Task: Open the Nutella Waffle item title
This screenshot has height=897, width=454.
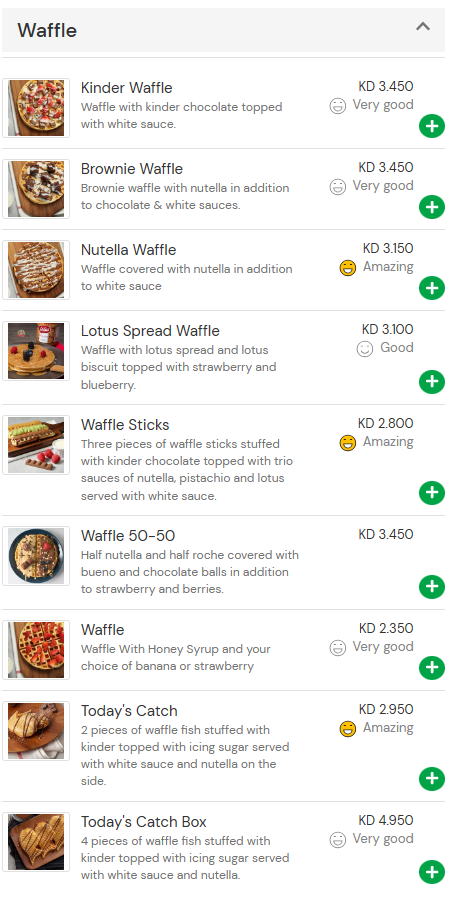Action: pyautogui.click(x=129, y=250)
